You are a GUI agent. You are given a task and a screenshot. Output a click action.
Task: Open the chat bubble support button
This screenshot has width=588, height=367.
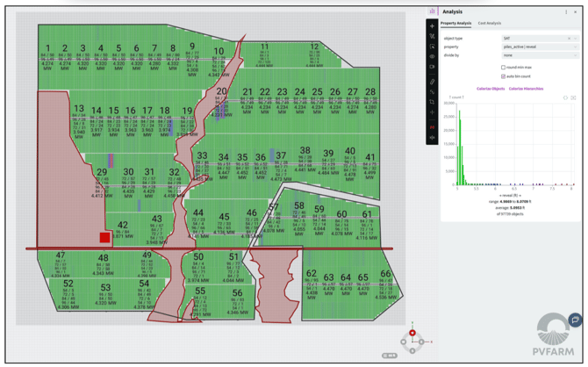(x=575, y=320)
